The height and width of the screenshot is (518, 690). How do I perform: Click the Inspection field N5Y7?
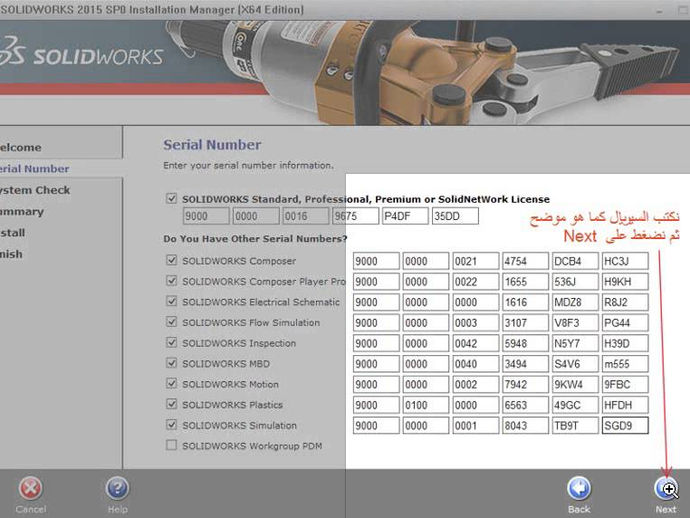[x=575, y=343]
